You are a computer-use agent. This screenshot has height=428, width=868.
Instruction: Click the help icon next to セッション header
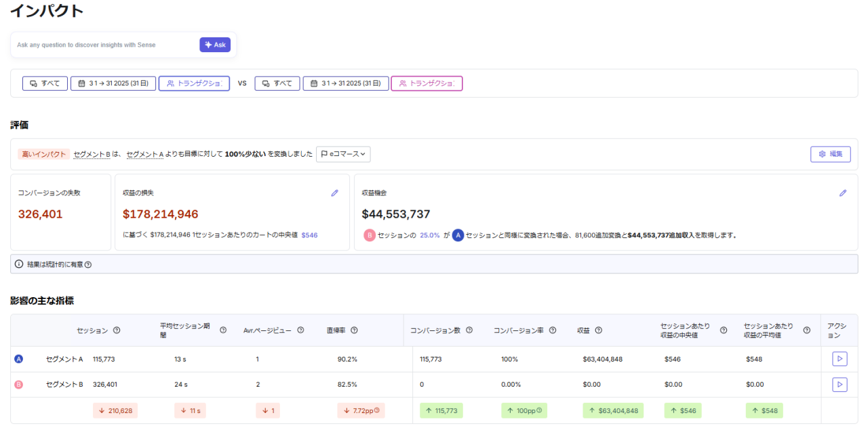117,330
